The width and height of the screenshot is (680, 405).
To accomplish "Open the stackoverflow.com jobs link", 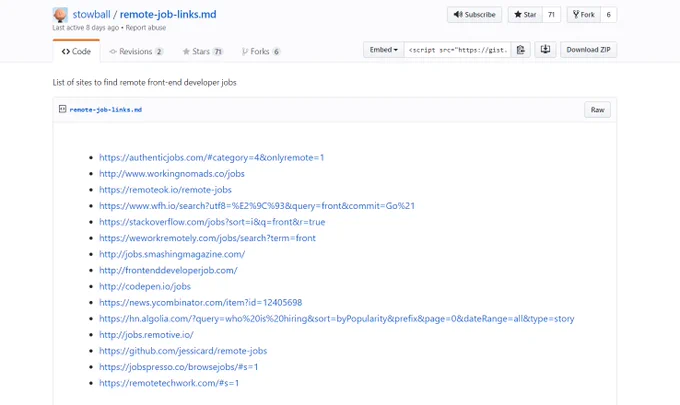I will click(212, 222).
